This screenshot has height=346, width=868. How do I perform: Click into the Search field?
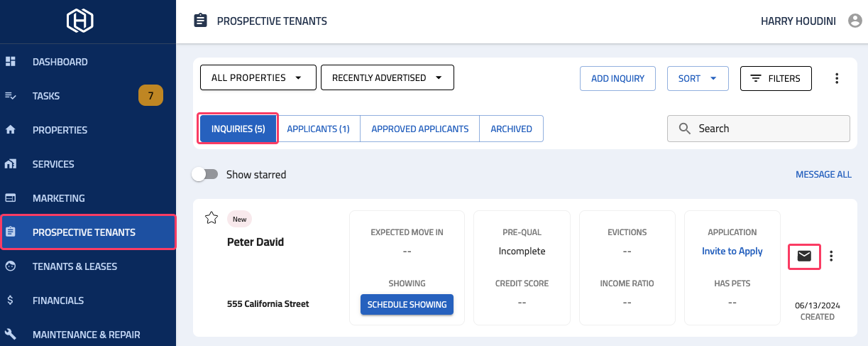pyautogui.click(x=759, y=129)
